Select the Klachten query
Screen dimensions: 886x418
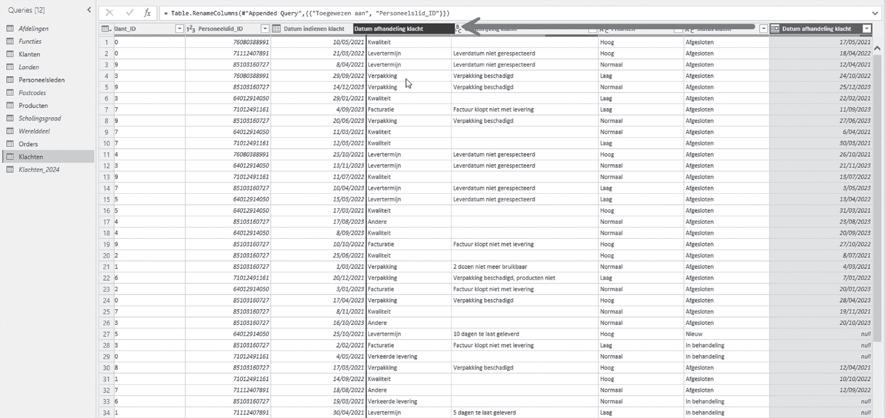(47, 156)
